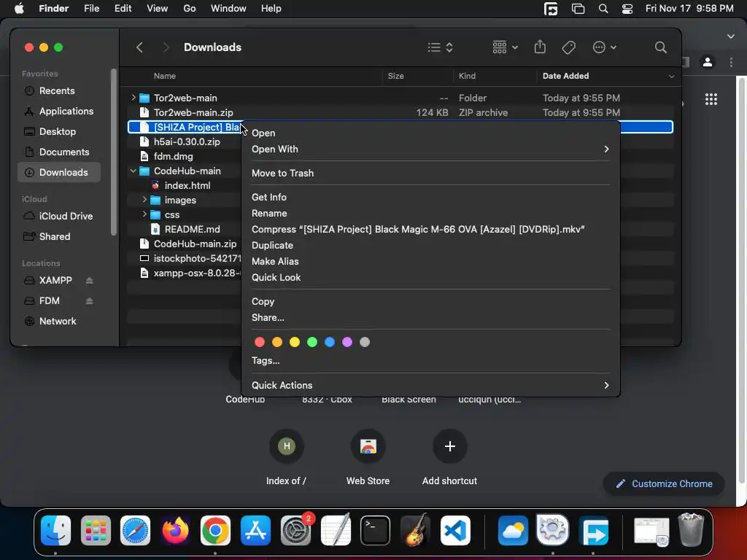This screenshot has width=747, height=560.
Task: Select the fdm.dmg file
Action: coord(173,156)
